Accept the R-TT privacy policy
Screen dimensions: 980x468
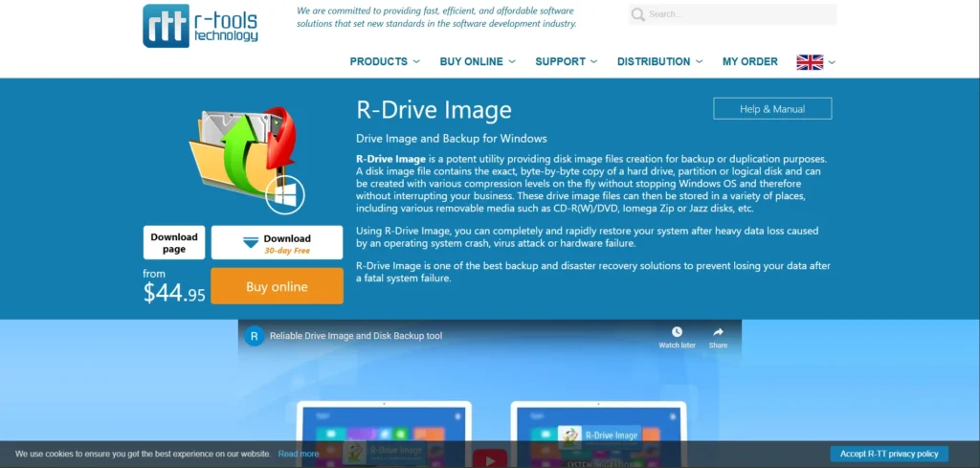(x=889, y=454)
